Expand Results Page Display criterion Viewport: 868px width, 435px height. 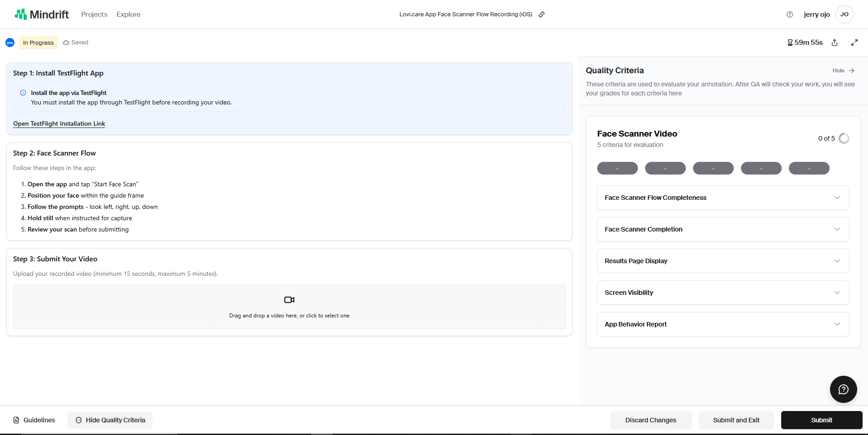pos(723,261)
